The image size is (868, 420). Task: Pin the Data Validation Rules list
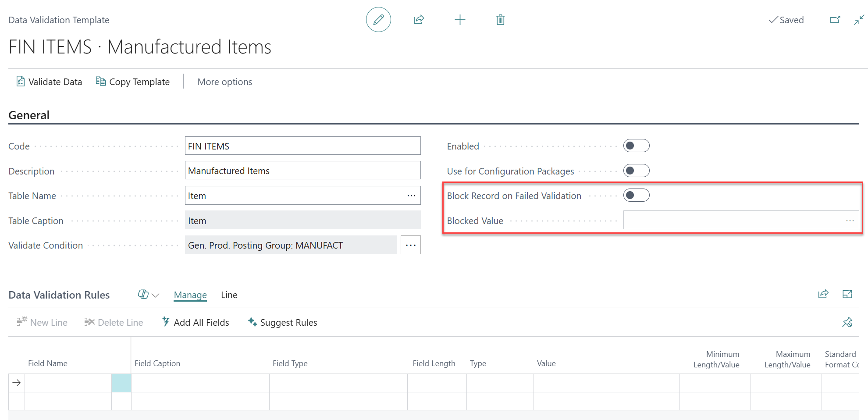pyautogui.click(x=847, y=322)
